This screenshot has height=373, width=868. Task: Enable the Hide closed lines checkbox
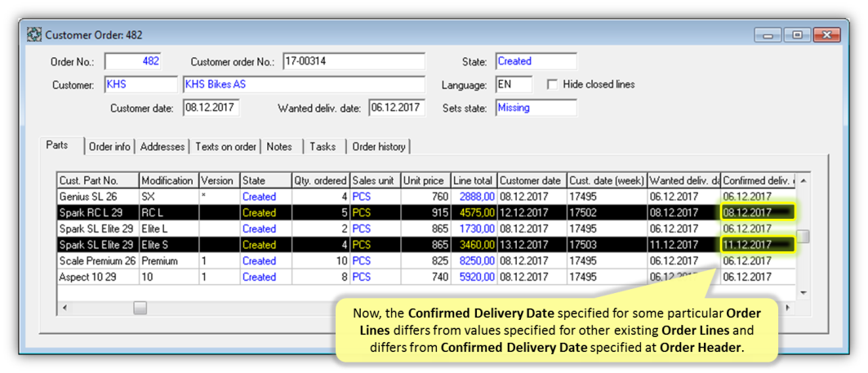(552, 85)
